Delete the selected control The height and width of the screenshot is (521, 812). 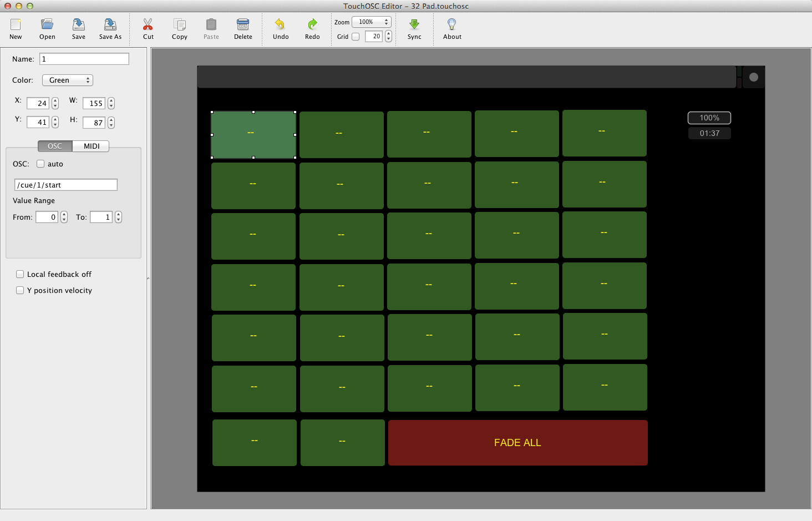point(243,25)
